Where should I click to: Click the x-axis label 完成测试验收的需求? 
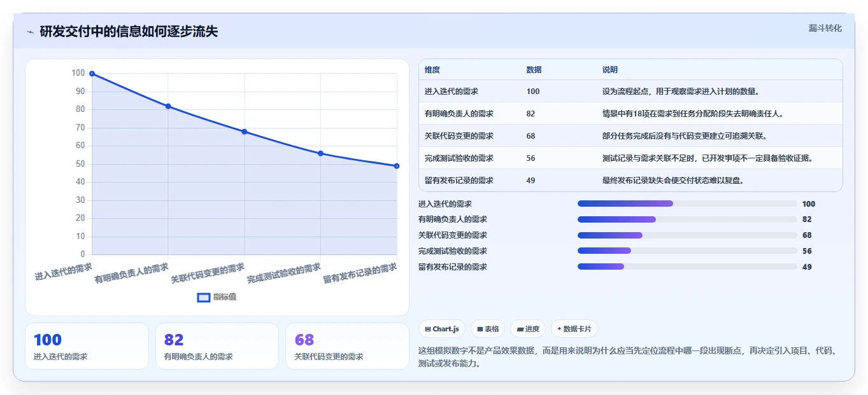pyautogui.click(x=283, y=274)
